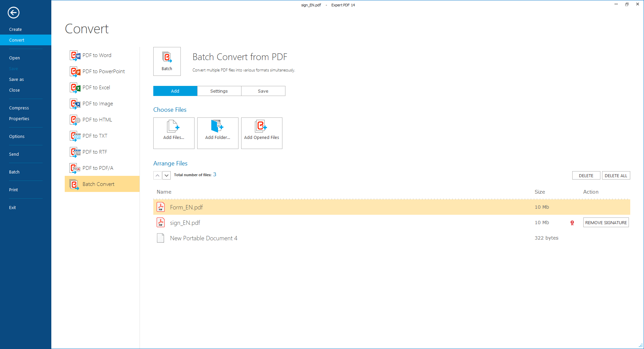The height and width of the screenshot is (349, 644).
Task: Switch to the Save tab
Action: tap(263, 91)
